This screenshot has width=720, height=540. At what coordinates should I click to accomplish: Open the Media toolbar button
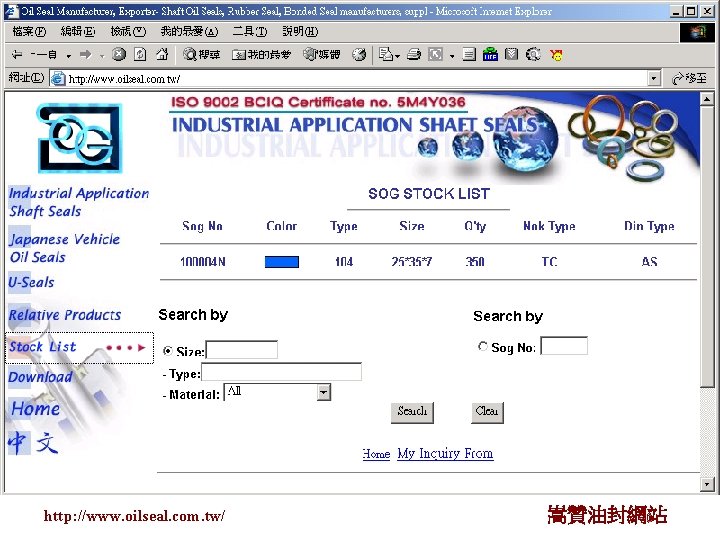(321, 55)
